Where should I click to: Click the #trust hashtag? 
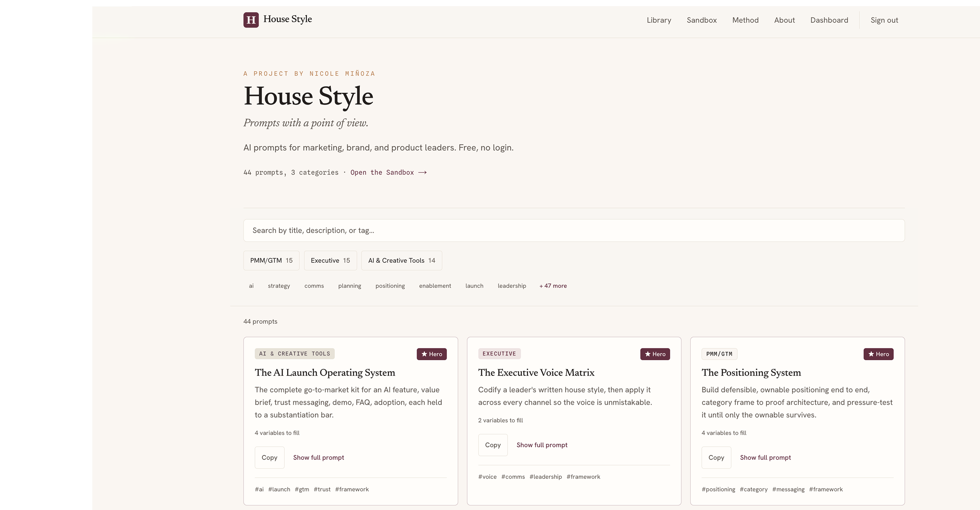pos(322,489)
